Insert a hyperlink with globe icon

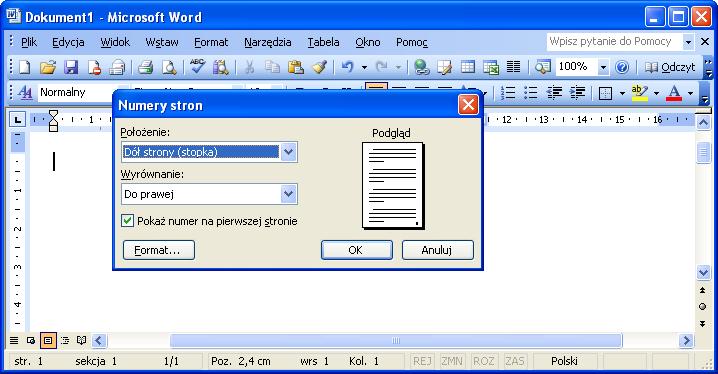tap(421, 68)
